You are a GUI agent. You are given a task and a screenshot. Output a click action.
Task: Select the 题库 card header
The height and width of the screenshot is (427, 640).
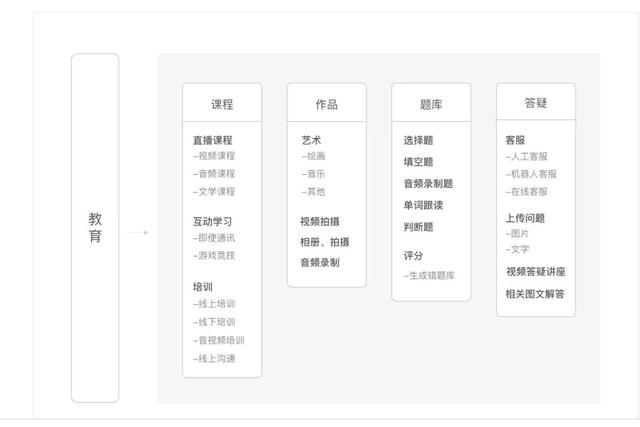(x=431, y=103)
